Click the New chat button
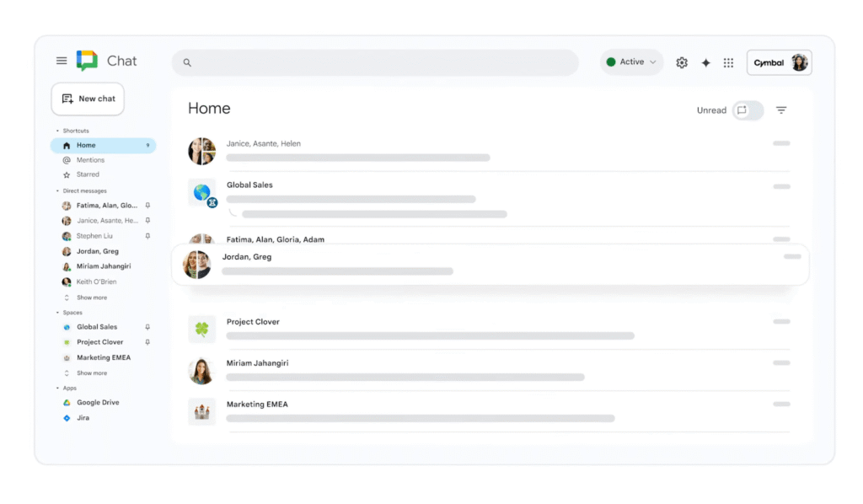The image size is (863, 504). pyautogui.click(x=88, y=99)
